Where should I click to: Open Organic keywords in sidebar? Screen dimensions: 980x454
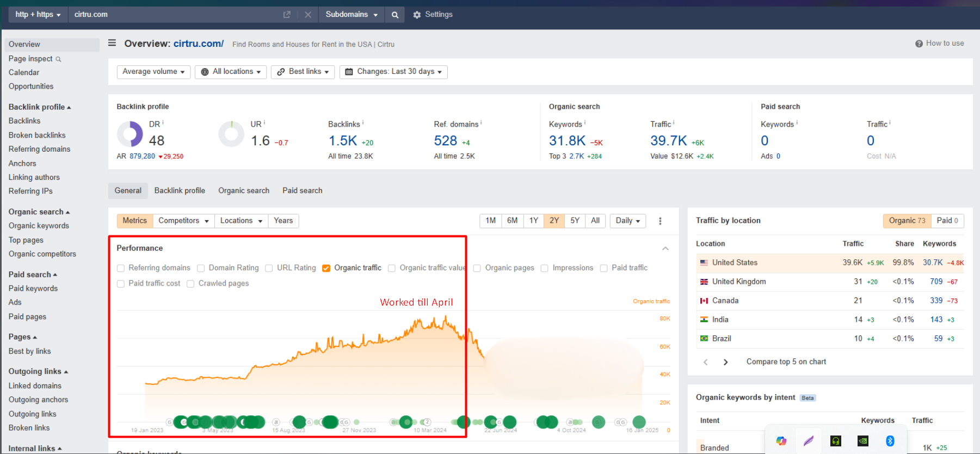click(39, 226)
